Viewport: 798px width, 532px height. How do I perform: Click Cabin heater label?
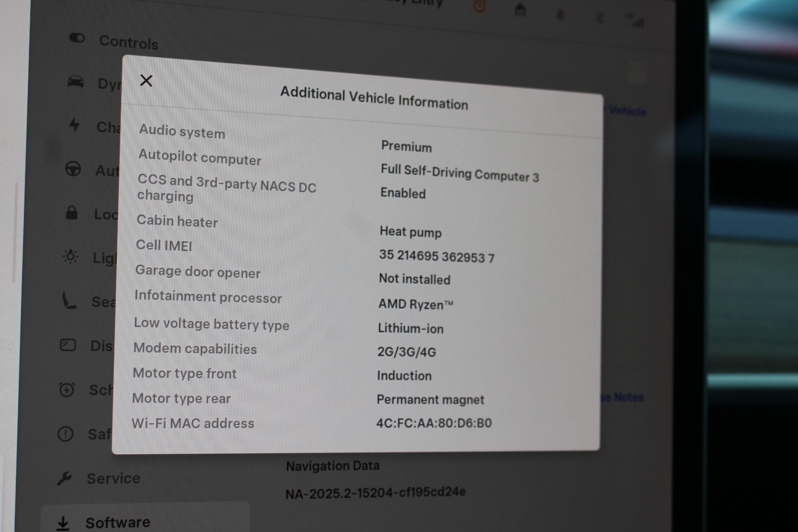point(177,221)
